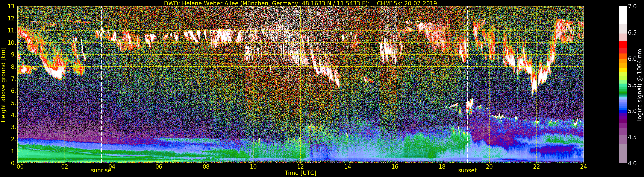Click the time tick label 02

[x=65, y=166]
